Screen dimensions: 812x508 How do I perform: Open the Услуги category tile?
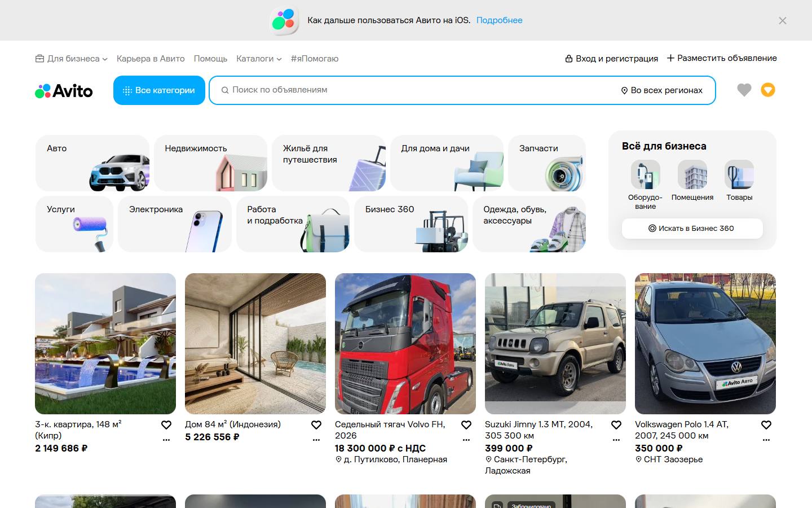74,224
